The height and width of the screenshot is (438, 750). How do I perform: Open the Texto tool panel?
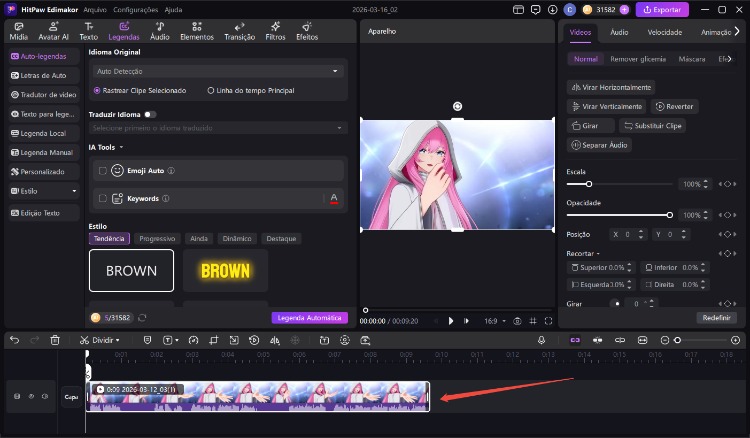pos(88,31)
